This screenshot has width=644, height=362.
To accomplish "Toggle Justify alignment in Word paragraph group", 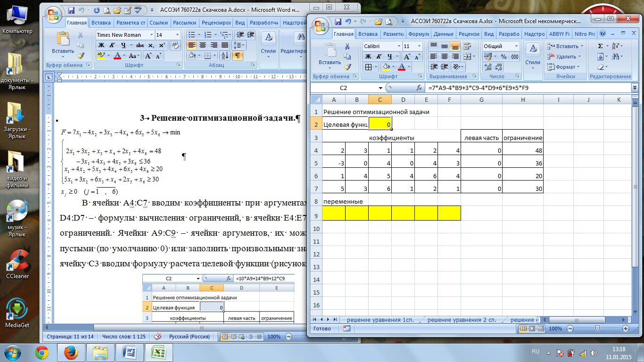I will coord(226,45).
